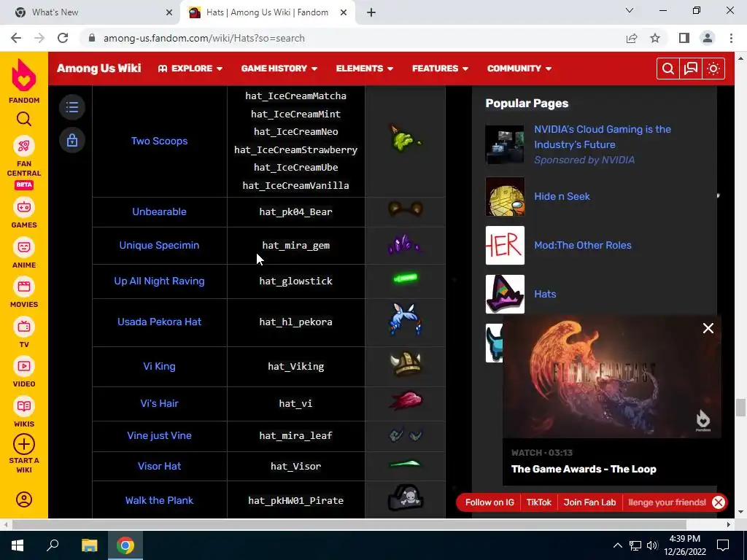Open the Windows Start menu
This screenshot has height=560, width=747.
[x=18, y=545]
